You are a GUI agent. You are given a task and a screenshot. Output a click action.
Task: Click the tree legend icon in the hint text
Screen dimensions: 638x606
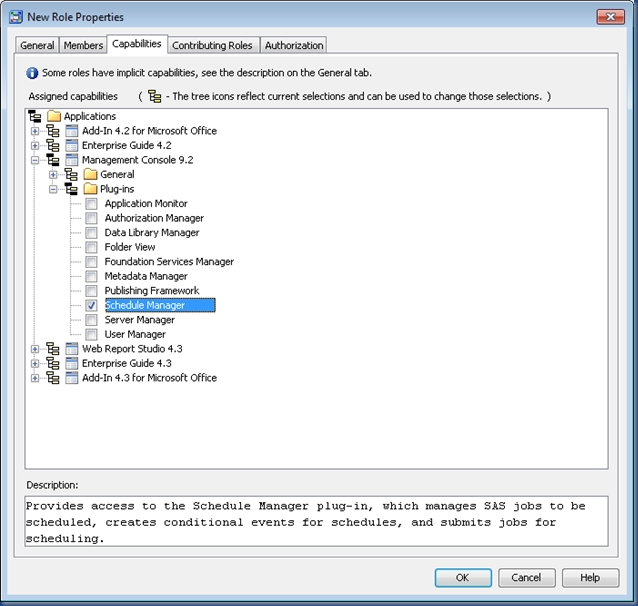click(x=155, y=97)
